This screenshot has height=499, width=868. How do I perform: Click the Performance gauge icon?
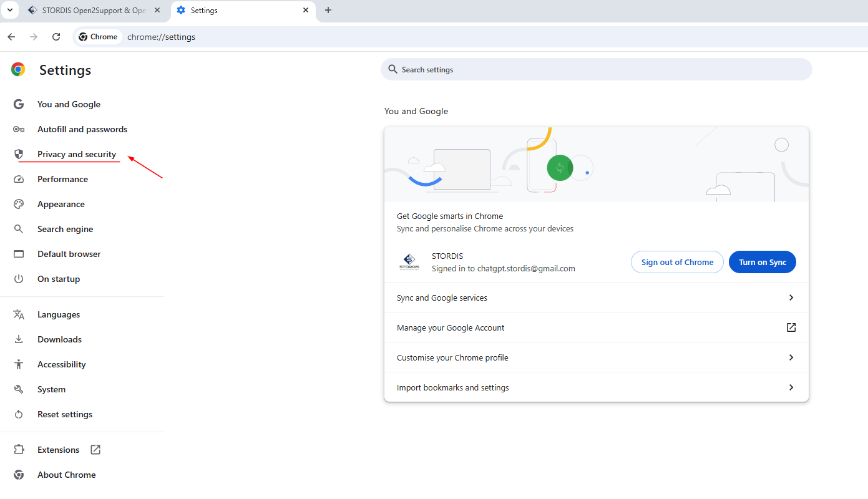[x=19, y=179]
